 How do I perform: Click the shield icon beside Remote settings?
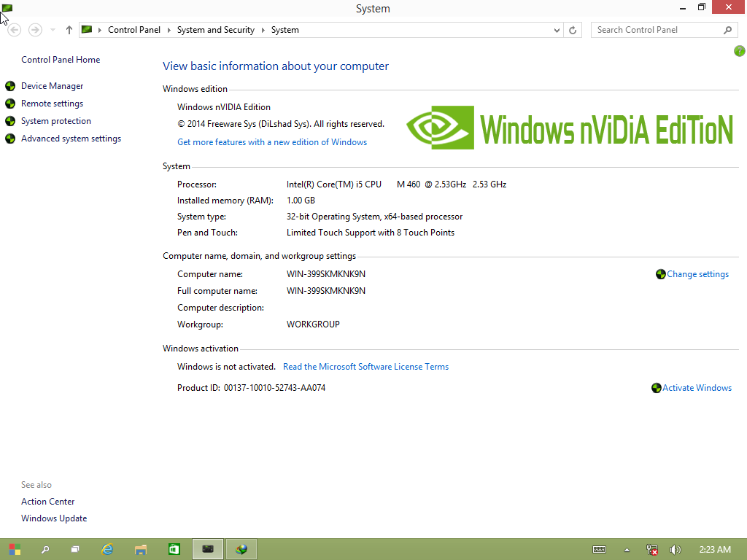tap(10, 104)
